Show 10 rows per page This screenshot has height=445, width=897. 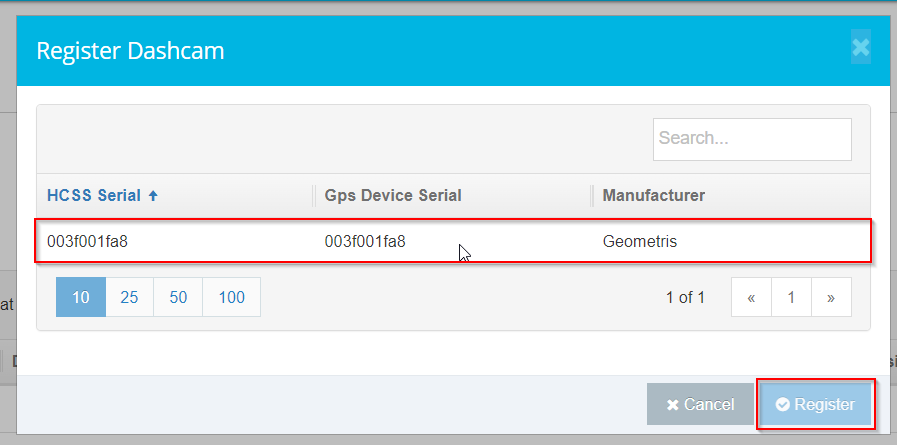point(81,297)
